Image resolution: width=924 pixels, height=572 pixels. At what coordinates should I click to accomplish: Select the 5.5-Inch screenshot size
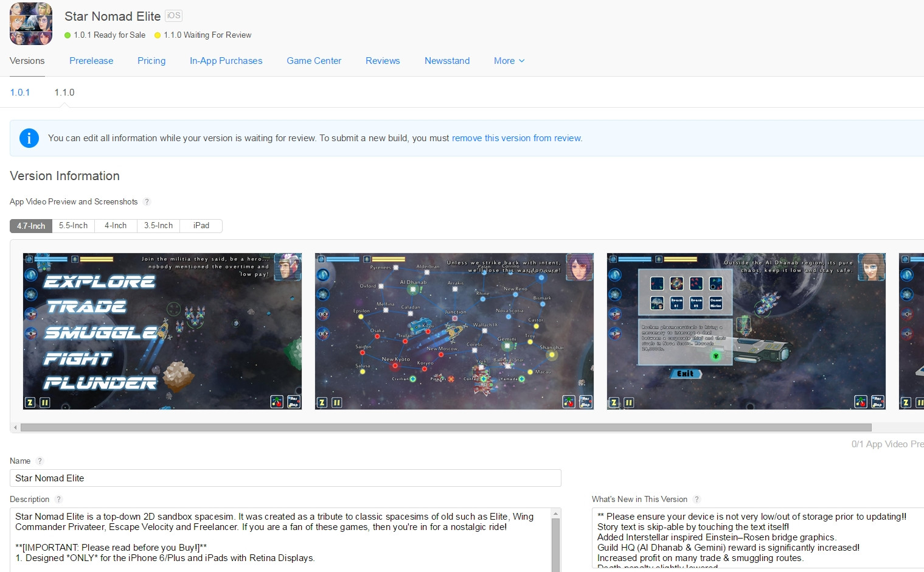pos(73,226)
